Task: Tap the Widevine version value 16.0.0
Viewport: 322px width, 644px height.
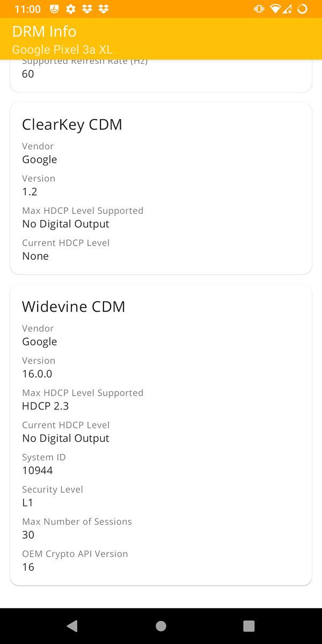Action: (x=37, y=374)
